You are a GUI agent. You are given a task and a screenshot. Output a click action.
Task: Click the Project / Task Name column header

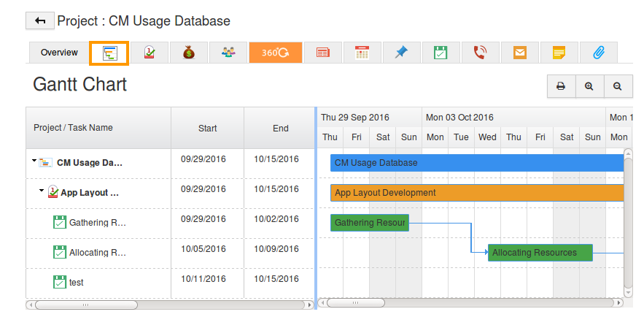pos(98,128)
